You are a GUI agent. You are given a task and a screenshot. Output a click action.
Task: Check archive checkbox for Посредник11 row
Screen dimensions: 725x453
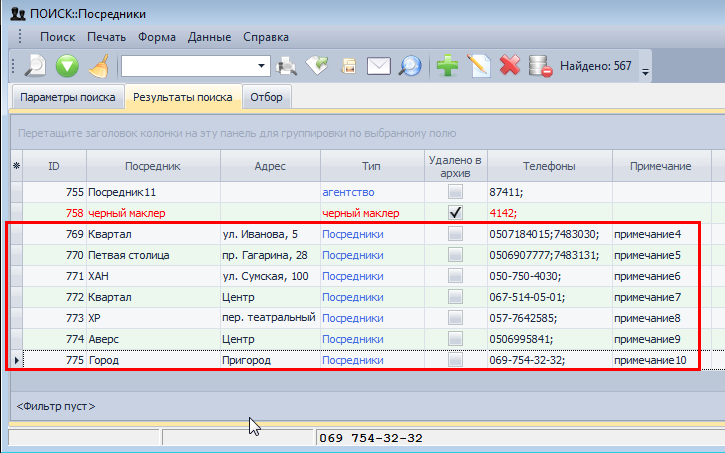(x=455, y=191)
